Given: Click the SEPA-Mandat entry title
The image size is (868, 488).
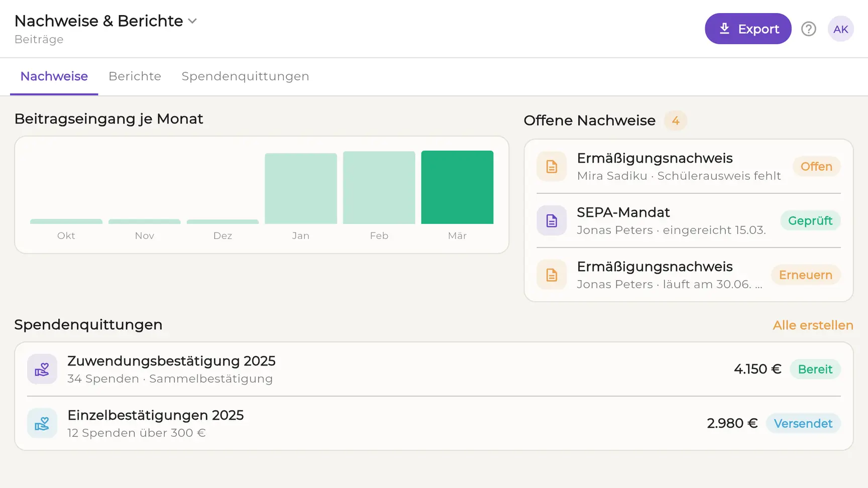Looking at the screenshot, I should [x=623, y=212].
